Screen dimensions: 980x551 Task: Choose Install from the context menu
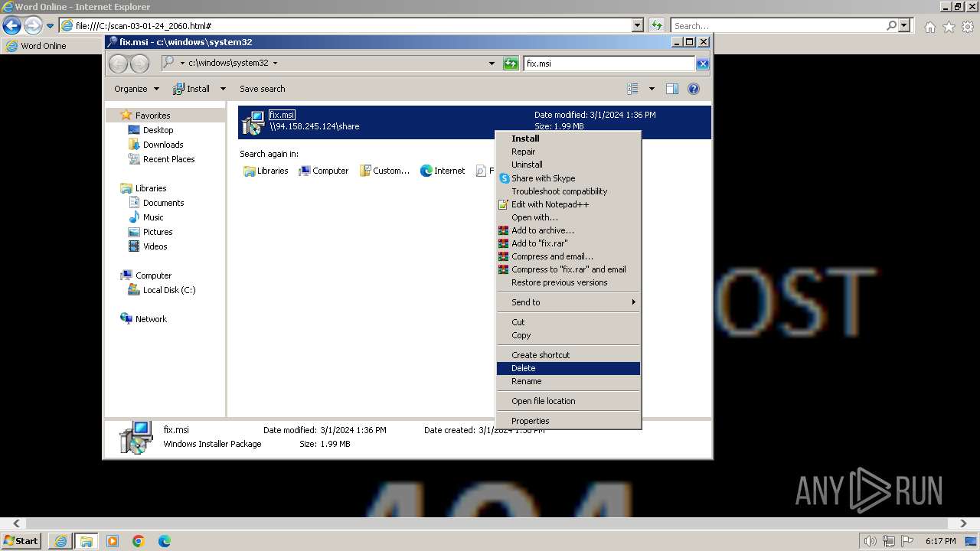point(568,139)
